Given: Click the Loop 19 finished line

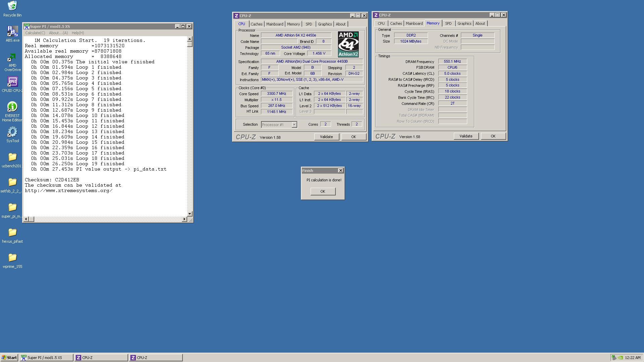Looking at the screenshot, I should point(78,164).
